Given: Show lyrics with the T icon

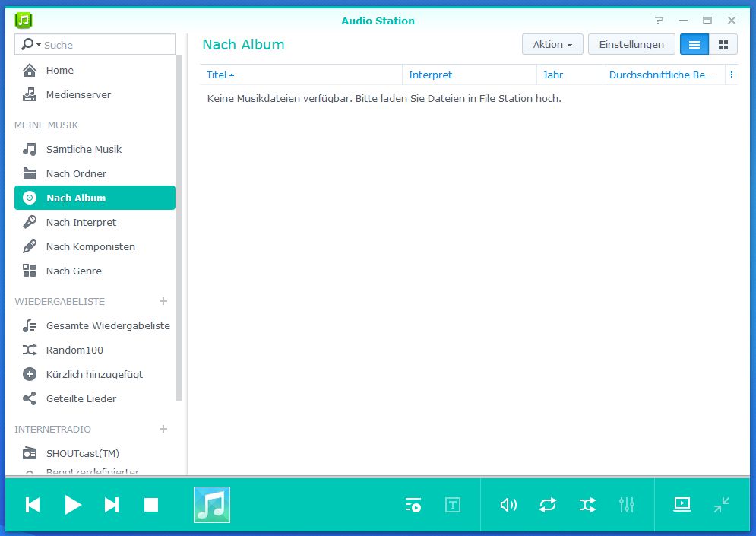Looking at the screenshot, I should tap(452, 505).
